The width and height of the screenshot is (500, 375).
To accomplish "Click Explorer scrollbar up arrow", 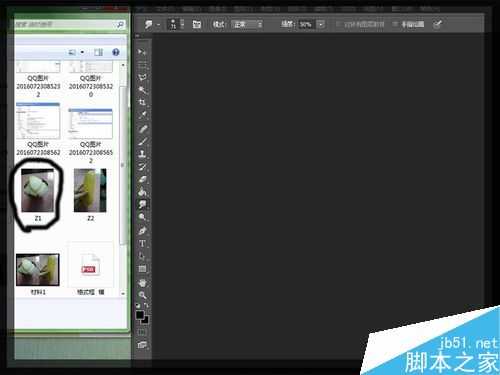I will 123,65.
